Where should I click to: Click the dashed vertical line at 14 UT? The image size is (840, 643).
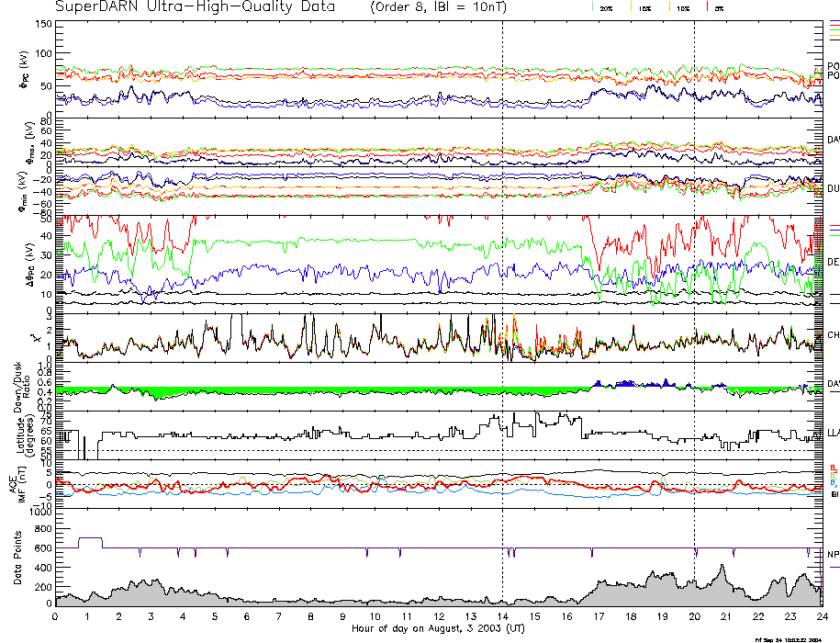pos(502,276)
